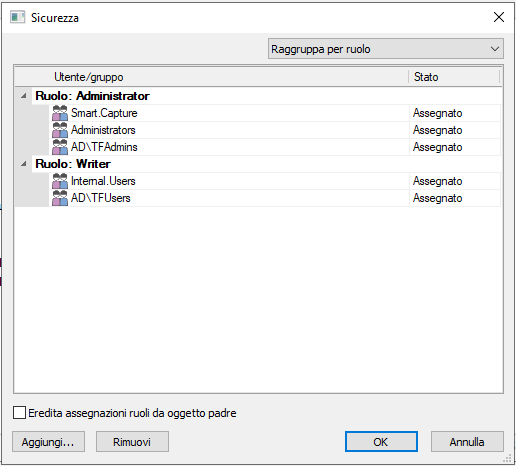Click the Sicurezza window title icon
516x466 pixels.
pyautogui.click(x=17, y=17)
